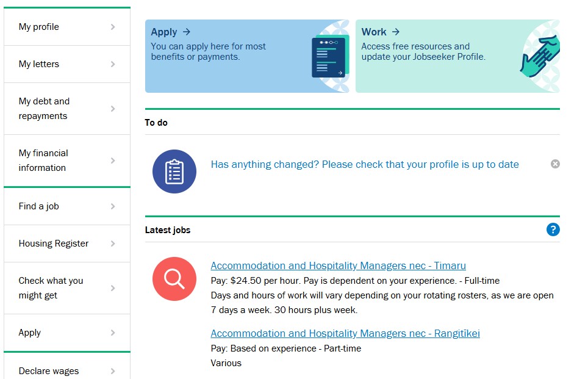The height and width of the screenshot is (379, 588).
Task: Click the Work card handshake illustration
Action: 540,56
